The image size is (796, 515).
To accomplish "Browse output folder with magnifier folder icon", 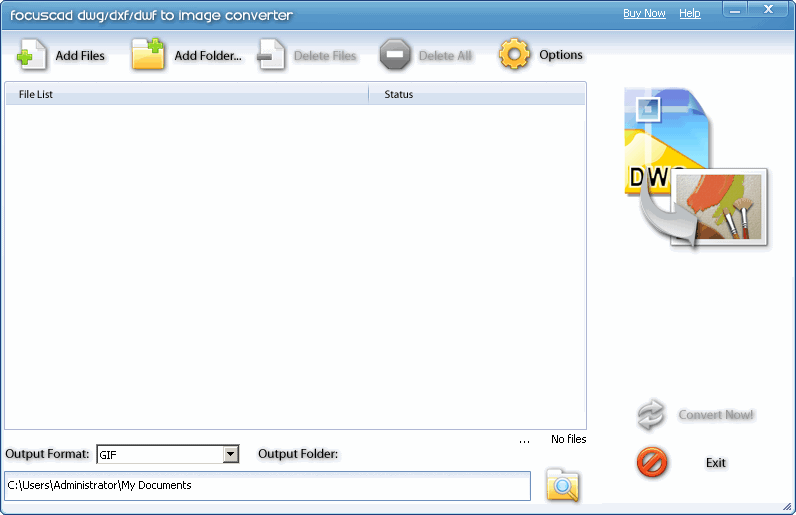I will point(563,486).
